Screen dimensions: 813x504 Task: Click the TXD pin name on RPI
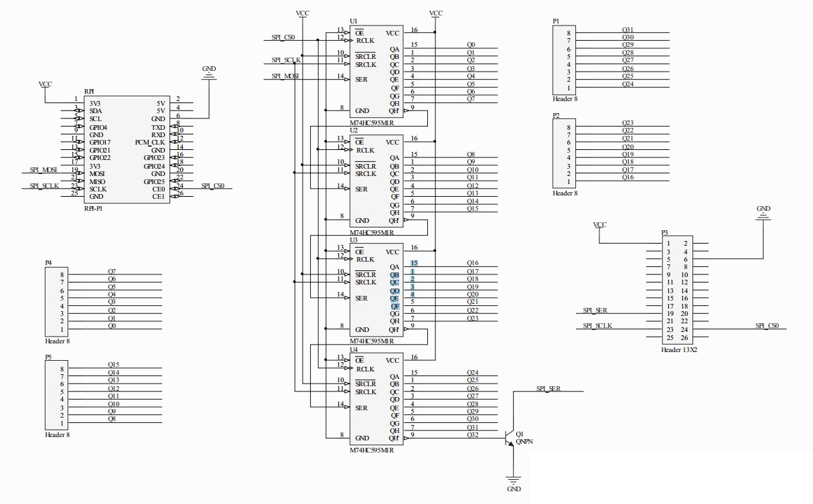click(x=158, y=127)
